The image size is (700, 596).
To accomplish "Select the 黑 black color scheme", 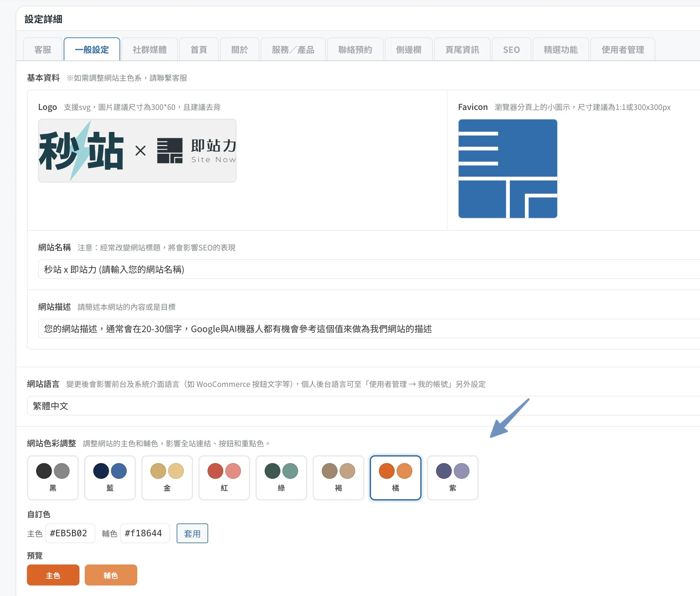I will (53, 478).
